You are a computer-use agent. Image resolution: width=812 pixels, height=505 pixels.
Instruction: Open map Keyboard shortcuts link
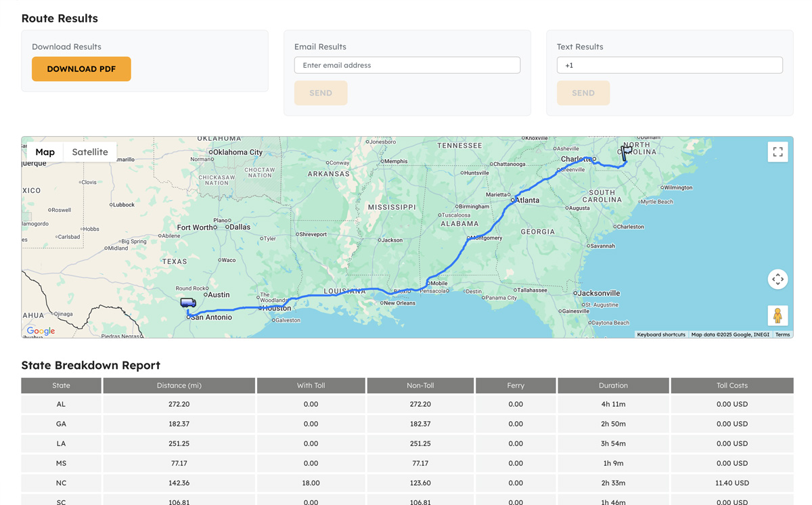(x=660, y=334)
